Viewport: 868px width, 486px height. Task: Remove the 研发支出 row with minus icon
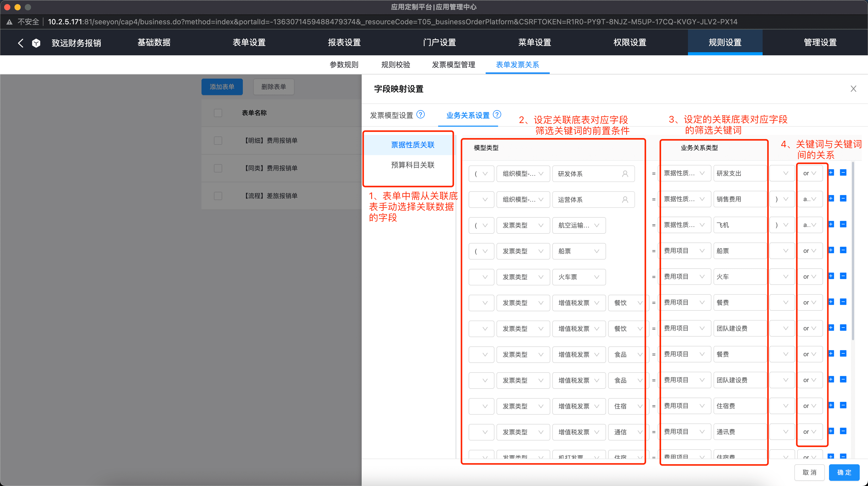(x=843, y=173)
